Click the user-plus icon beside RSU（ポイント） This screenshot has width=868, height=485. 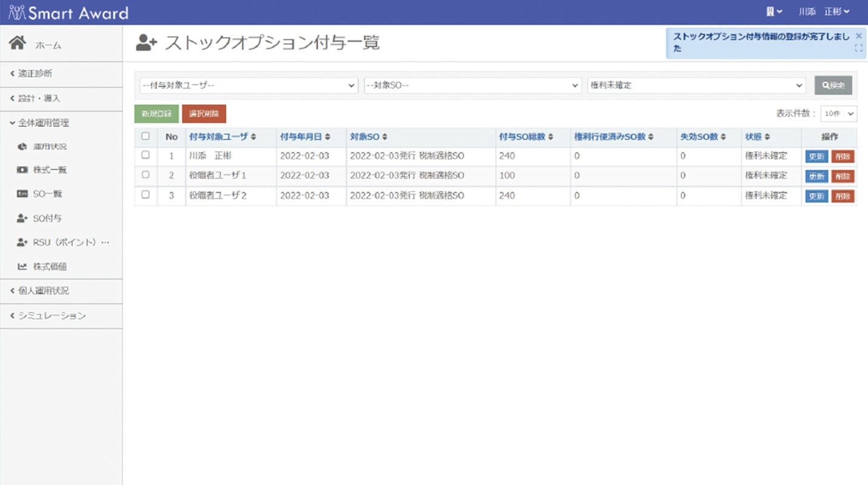pos(22,242)
